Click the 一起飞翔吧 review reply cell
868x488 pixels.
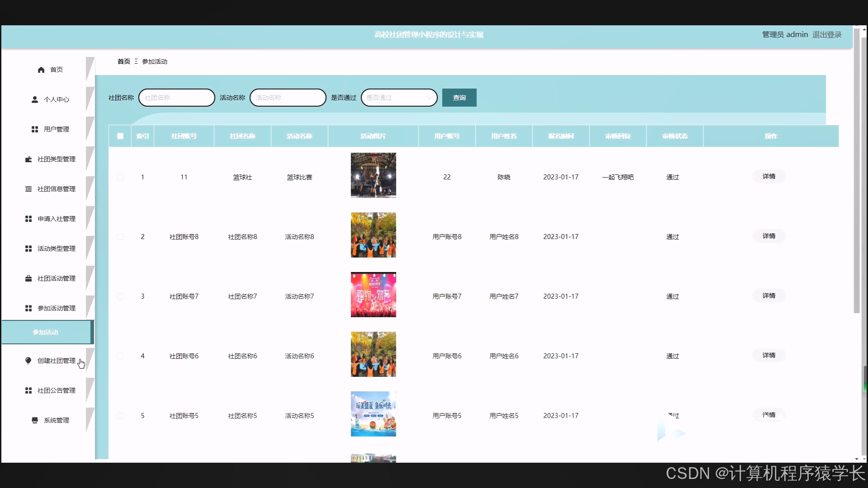pyautogui.click(x=618, y=177)
